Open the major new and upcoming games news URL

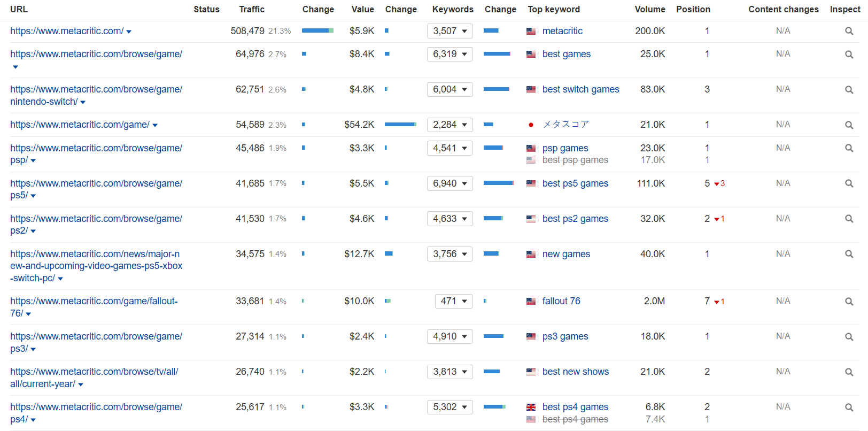point(96,266)
